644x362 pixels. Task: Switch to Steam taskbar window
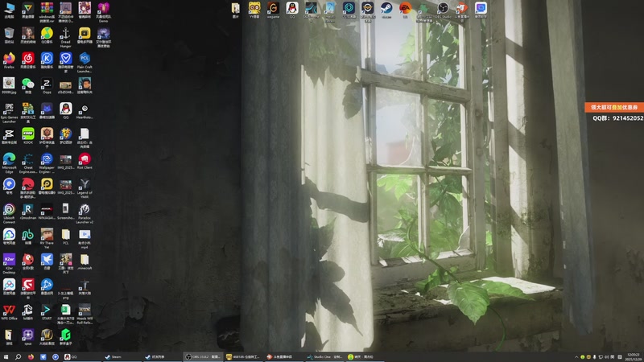point(122,357)
